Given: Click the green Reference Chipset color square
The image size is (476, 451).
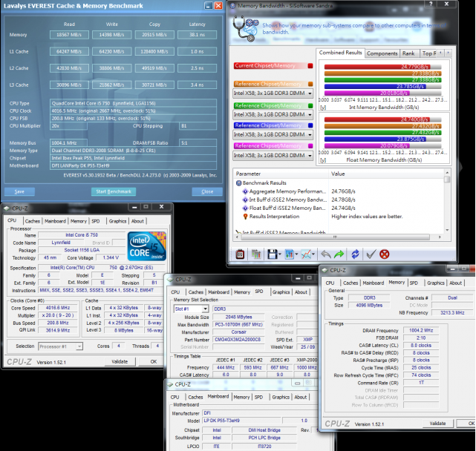Looking at the screenshot, I should [x=310, y=105].
